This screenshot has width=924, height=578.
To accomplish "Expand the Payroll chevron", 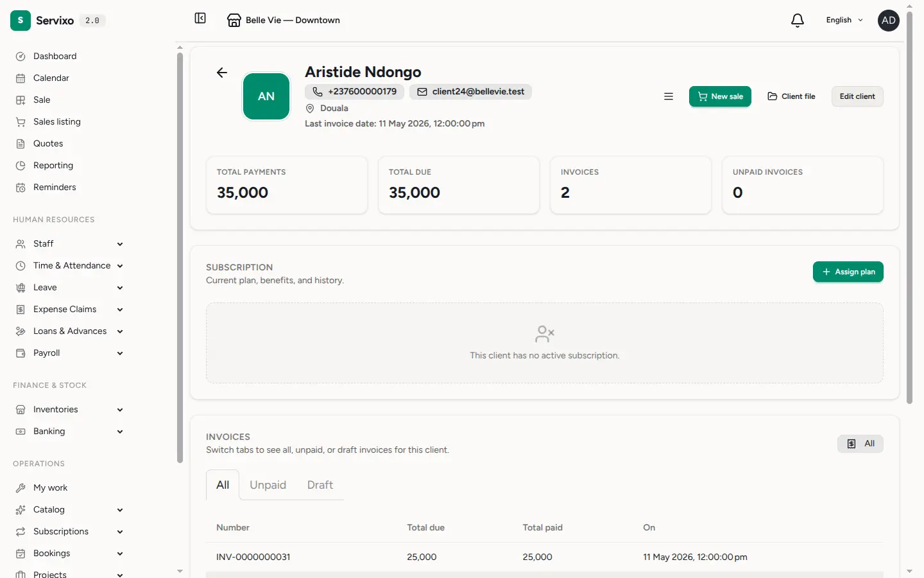I will pos(120,353).
